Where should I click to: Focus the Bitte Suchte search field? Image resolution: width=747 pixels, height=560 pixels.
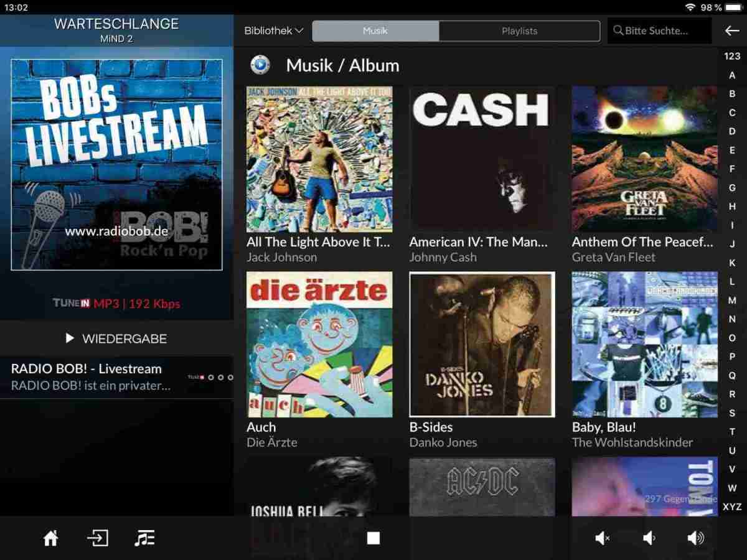[659, 30]
